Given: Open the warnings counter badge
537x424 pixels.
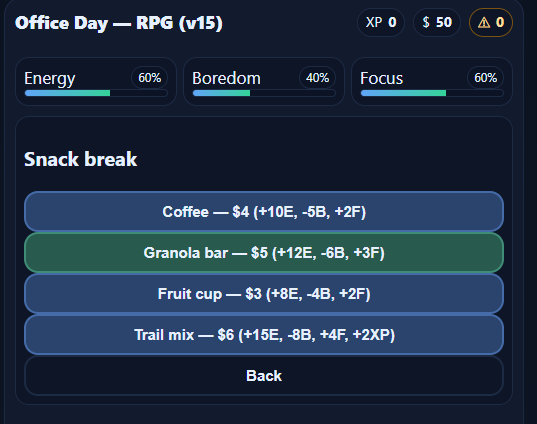Looking at the screenshot, I should (491, 23).
